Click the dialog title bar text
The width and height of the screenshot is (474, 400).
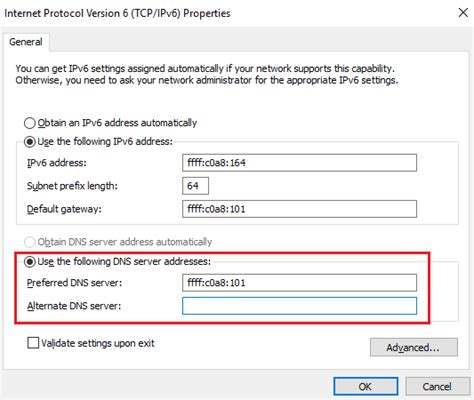pos(117,13)
